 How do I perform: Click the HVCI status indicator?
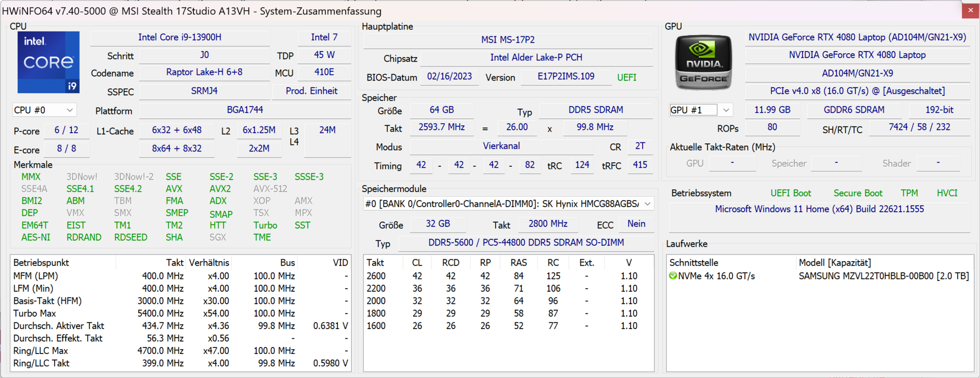tap(947, 193)
